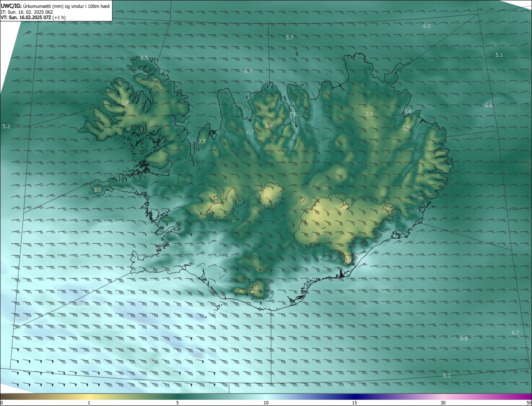The height and width of the screenshot is (406, 532).
Task: Click the 10 tick on the color scale
Action: coord(266,403)
